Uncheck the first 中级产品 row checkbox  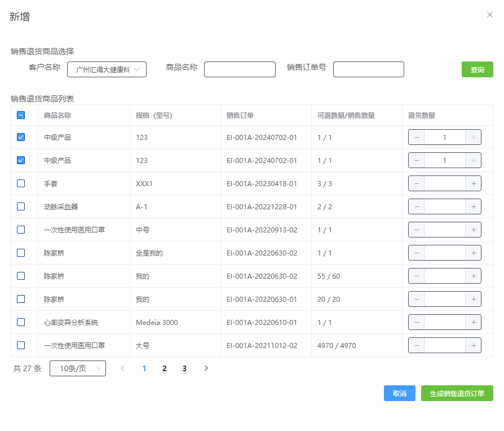[x=21, y=137]
